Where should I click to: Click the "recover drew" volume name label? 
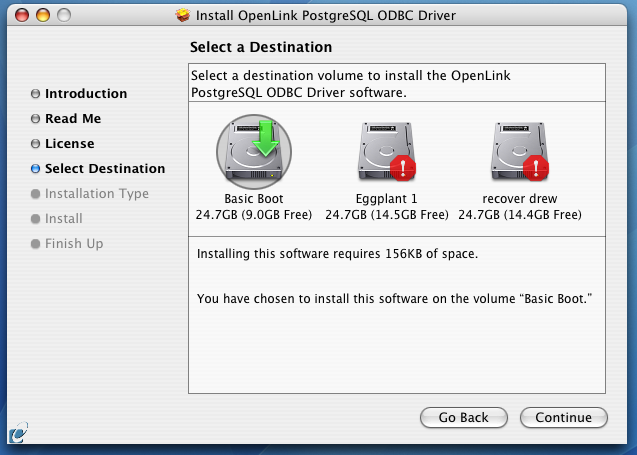[520, 199]
